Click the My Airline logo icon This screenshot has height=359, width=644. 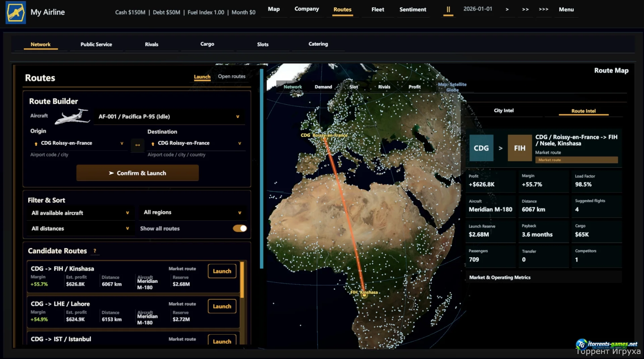pos(16,12)
